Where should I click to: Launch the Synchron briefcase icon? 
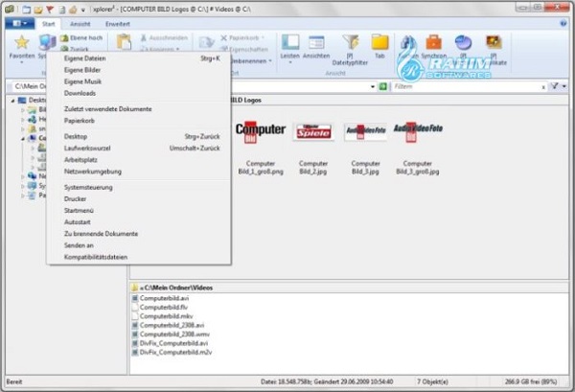pos(433,42)
